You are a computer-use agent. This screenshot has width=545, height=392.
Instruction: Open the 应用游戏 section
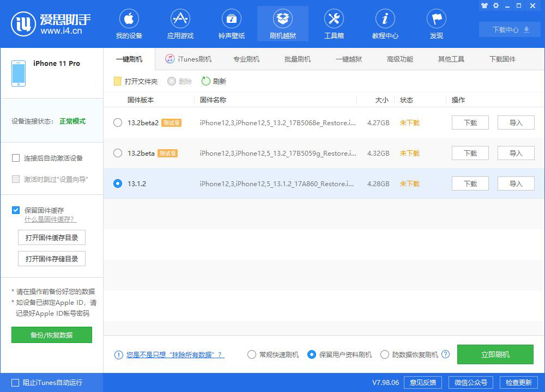(180, 23)
